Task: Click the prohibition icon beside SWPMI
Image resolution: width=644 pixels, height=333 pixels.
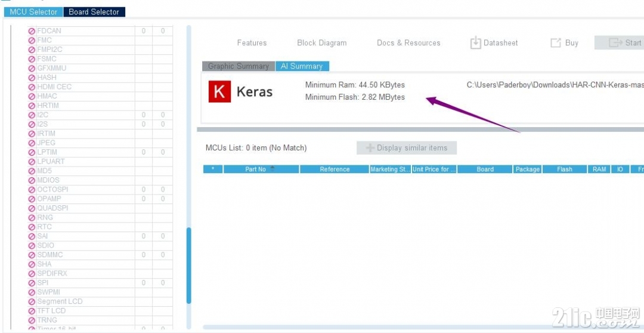Action: [x=32, y=292]
